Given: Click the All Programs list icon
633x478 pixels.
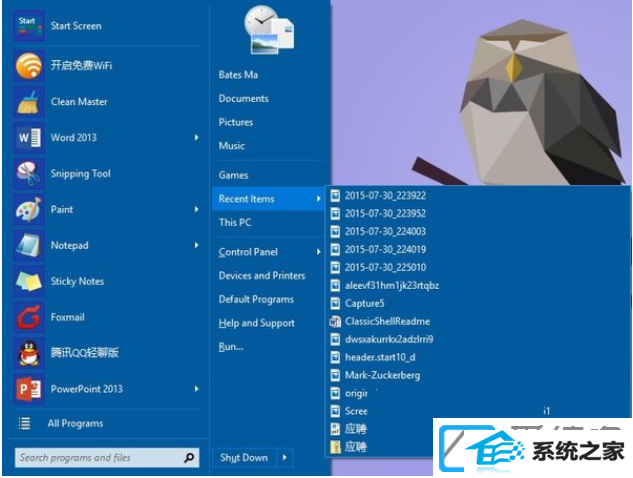Looking at the screenshot, I should pyautogui.click(x=24, y=423).
